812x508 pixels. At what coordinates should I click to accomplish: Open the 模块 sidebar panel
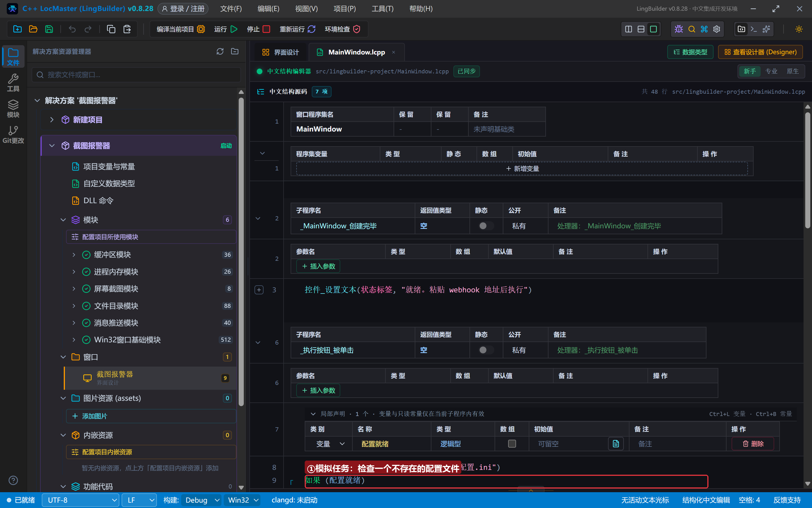click(13, 109)
